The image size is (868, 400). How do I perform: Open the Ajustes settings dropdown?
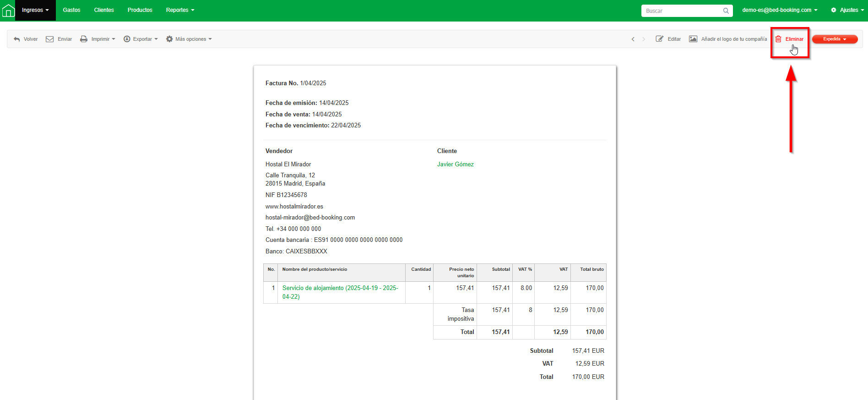point(847,10)
